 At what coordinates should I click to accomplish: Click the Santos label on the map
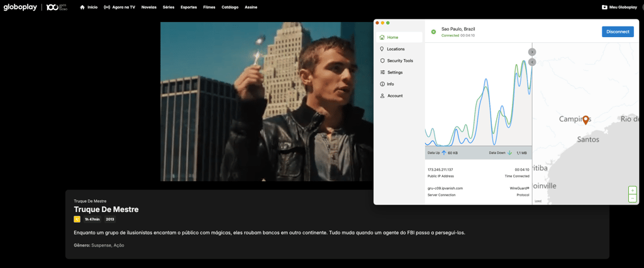(588, 139)
